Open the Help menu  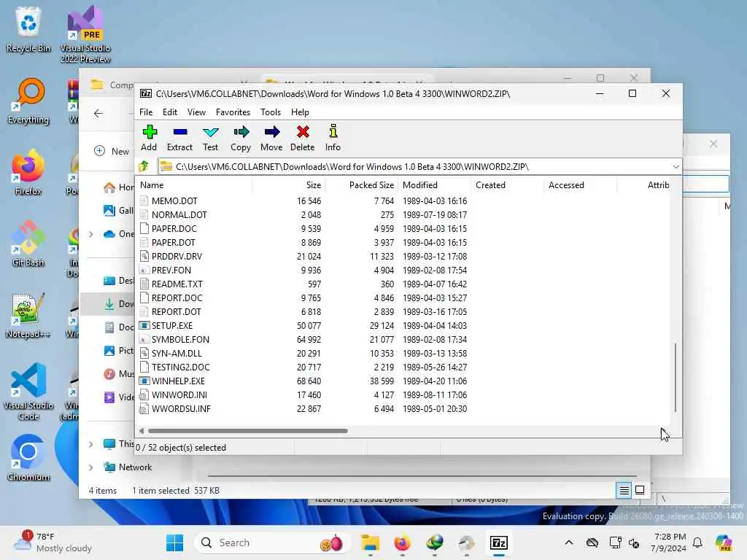tap(300, 112)
